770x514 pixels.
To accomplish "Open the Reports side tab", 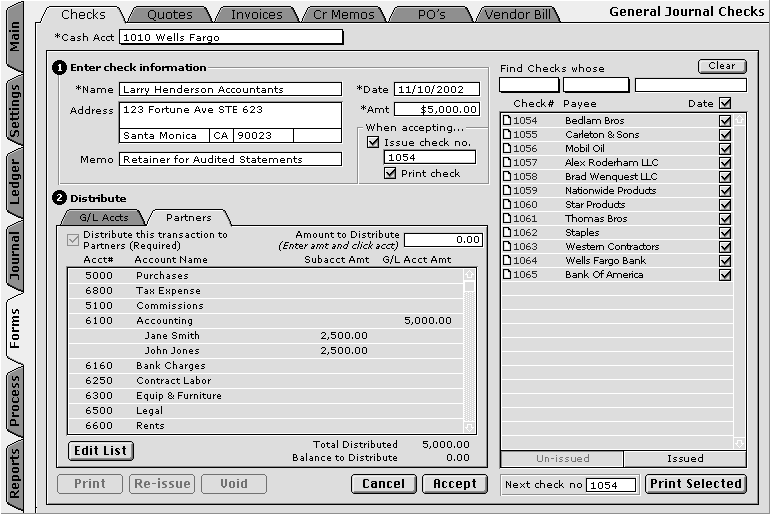I will coord(15,473).
